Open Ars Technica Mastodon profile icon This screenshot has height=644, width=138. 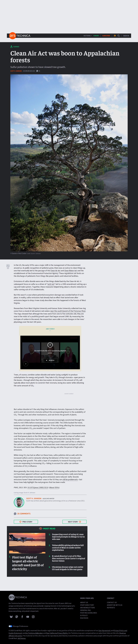point(17,617)
